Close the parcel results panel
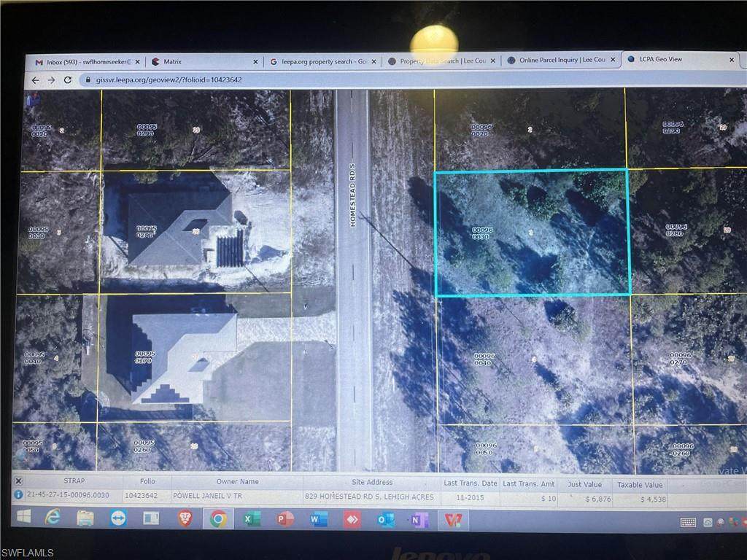Image resolution: width=747 pixels, height=560 pixels. point(18,481)
